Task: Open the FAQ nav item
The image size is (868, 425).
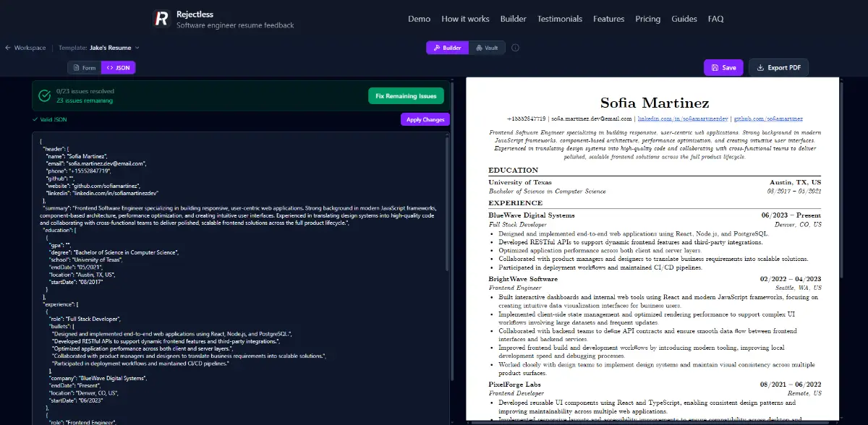Action: tap(715, 19)
